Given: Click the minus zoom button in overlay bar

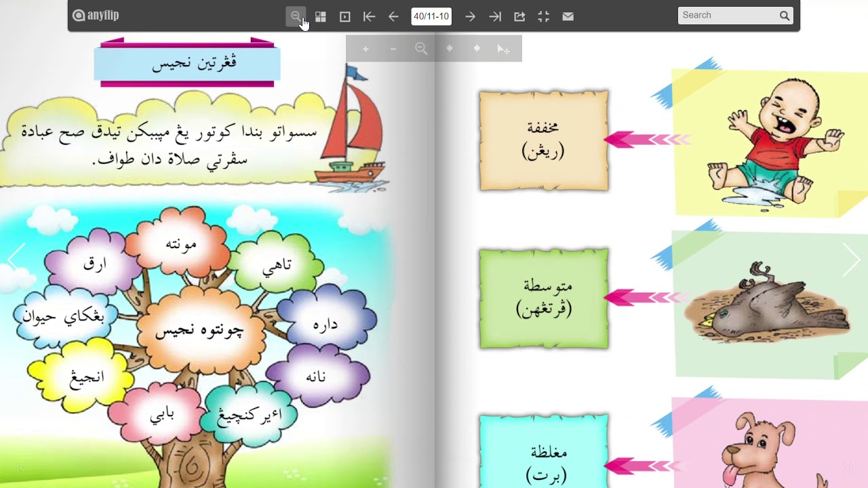Looking at the screenshot, I should click(x=393, y=49).
